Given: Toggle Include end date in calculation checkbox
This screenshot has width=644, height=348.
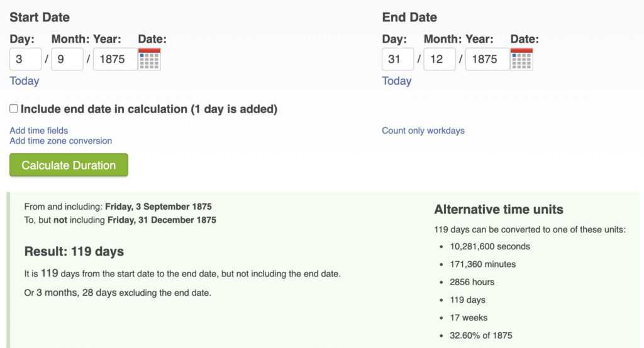Looking at the screenshot, I should coord(14,109).
